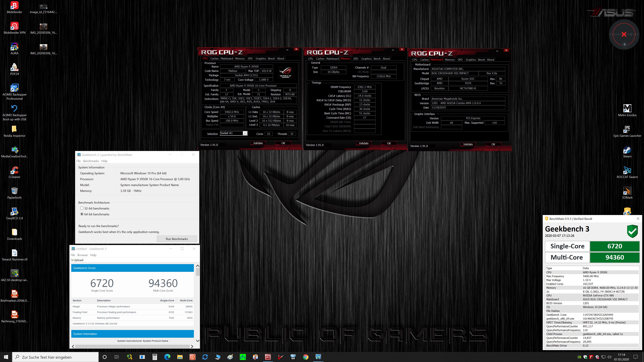644x362 pixels.
Task: Open About tab in Memory CPU-Z window
Action: 386,59
